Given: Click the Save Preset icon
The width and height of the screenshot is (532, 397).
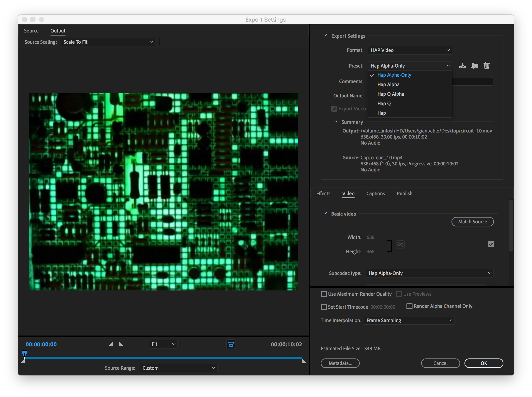Looking at the screenshot, I should pos(462,66).
